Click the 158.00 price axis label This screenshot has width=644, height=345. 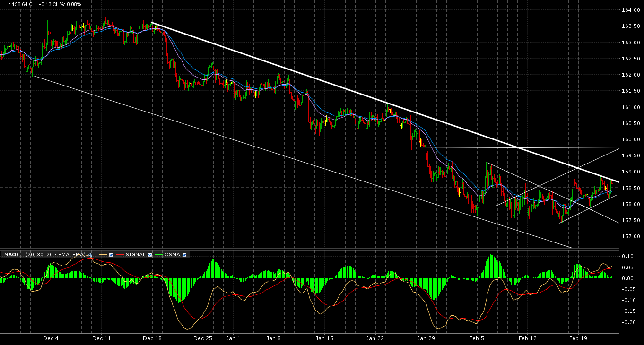point(631,204)
